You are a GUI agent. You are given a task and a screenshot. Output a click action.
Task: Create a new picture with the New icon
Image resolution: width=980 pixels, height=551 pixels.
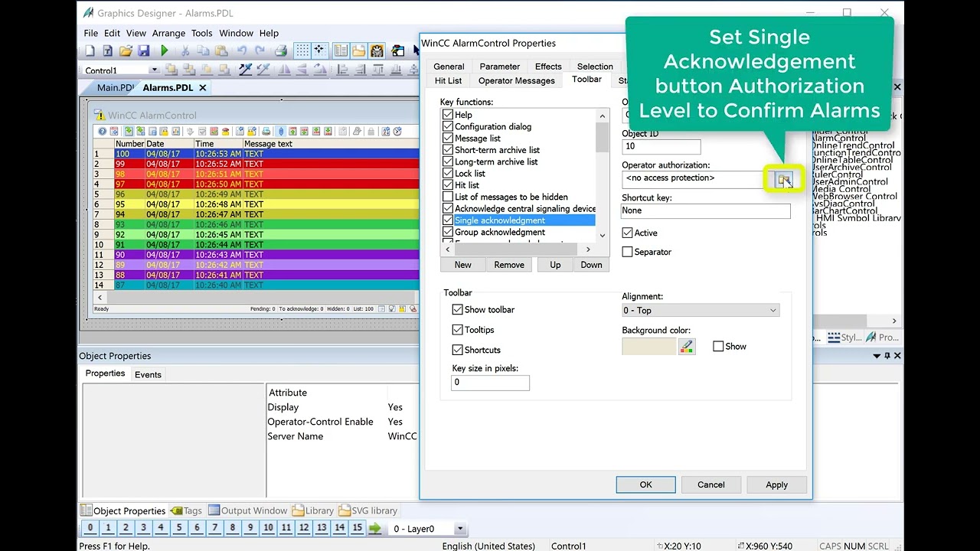coord(90,51)
